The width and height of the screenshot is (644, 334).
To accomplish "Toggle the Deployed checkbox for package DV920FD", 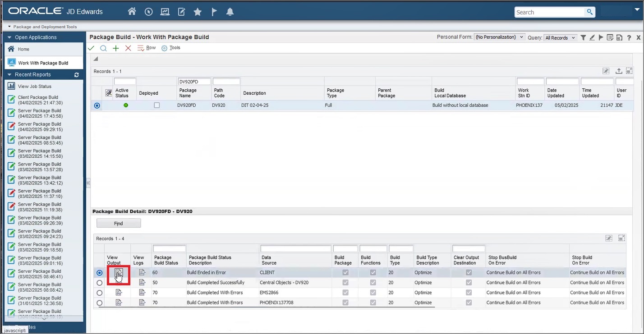I will (157, 105).
